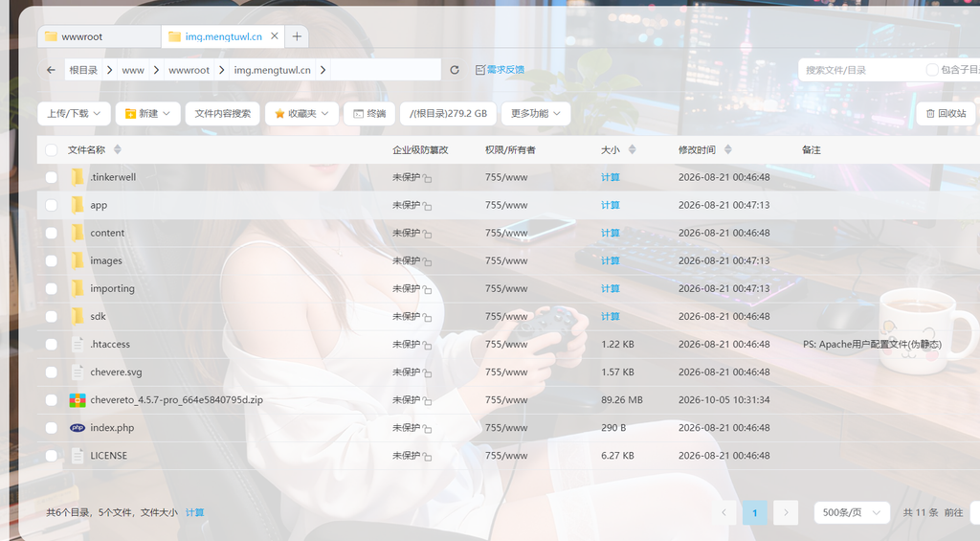This screenshot has height=541, width=980.
Task: Expand the chevron after www breadcrumb
Action: pyautogui.click(x=156, y=70)
